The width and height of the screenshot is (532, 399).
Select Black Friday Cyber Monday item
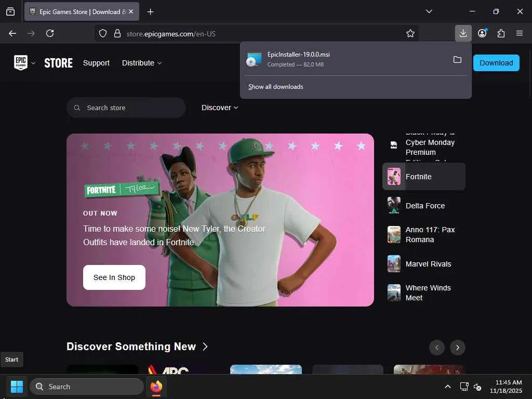(424, 147)
